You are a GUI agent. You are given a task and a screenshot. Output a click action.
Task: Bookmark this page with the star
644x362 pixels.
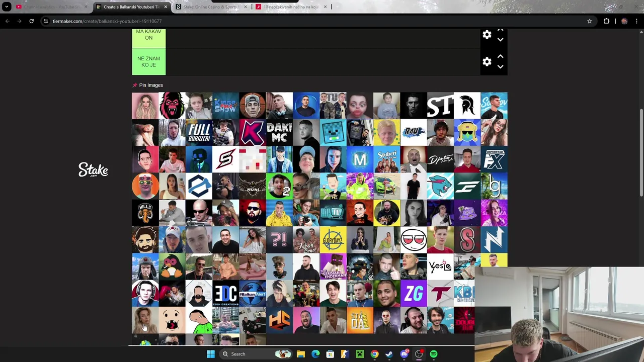[x=589, y=21]
